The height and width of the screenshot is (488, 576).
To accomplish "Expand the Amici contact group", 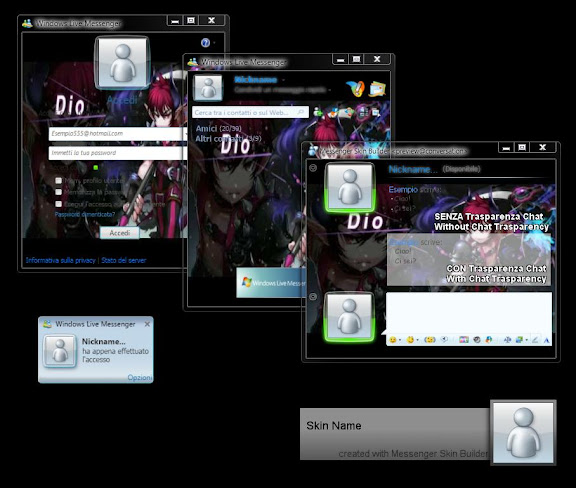I will (x=218, y=129).
